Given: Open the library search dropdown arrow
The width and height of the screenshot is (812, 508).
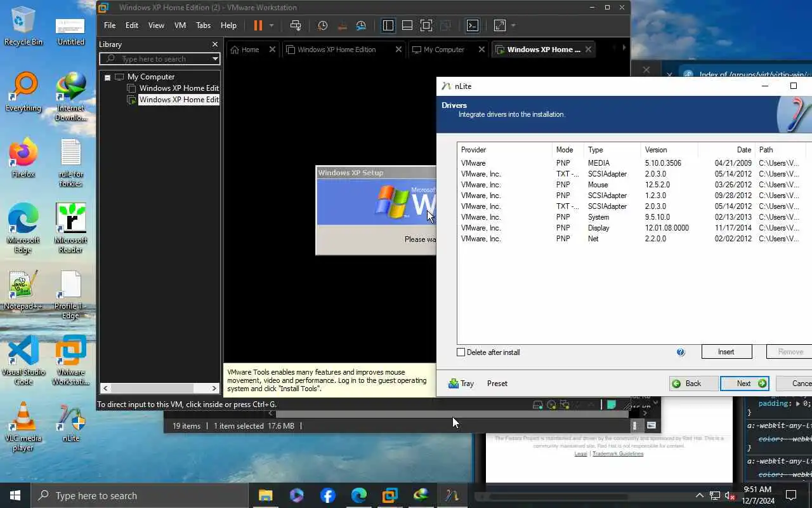Looking at the screenshot, I should tap(215, 59).
